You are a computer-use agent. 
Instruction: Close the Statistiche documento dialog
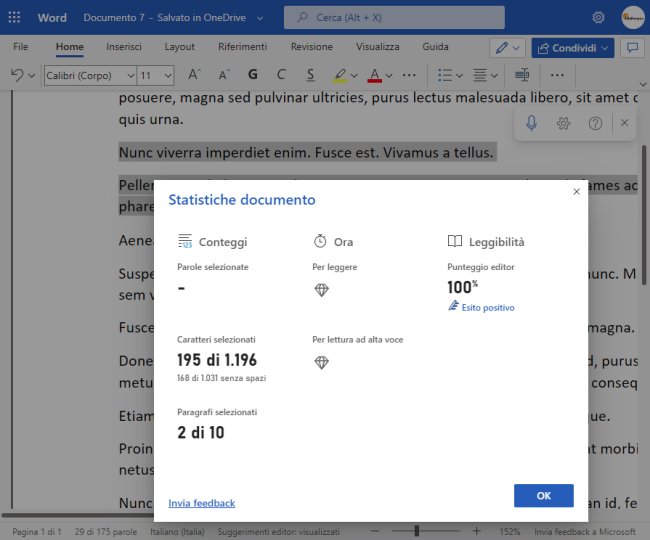click(x=576, y=191)
